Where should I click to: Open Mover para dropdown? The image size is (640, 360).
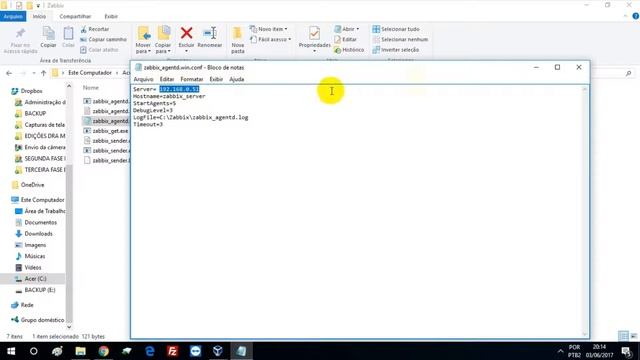[x=143, y=49]
